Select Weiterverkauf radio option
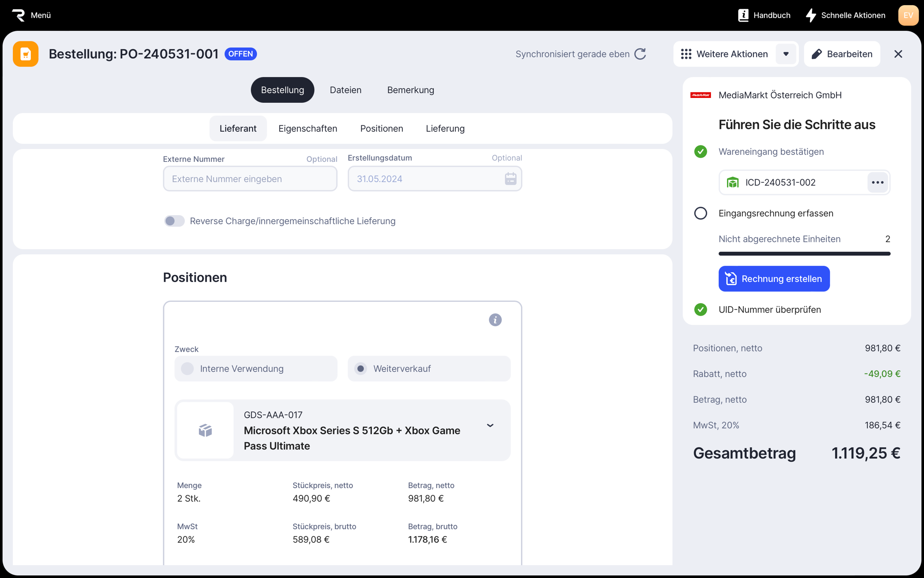The width and height of the screenshot is (924, 578). pos(361,368)
